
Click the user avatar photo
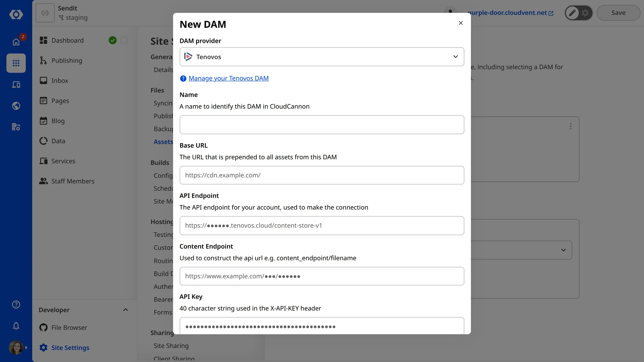click(x=16, y=347)
